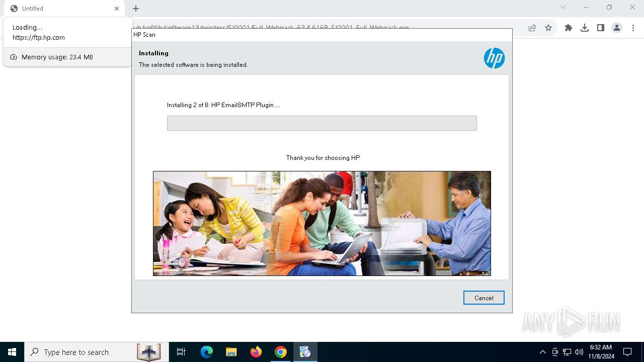This screenshot has width=644, height=362.
Task: Toggle Chrome side panel icon
Action: [601, 28]
